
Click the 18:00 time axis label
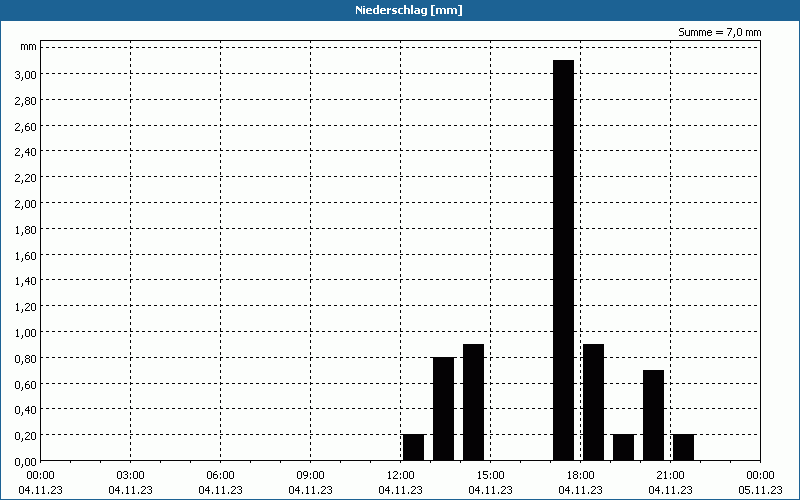pyautogui.click(x=581, y=476)
